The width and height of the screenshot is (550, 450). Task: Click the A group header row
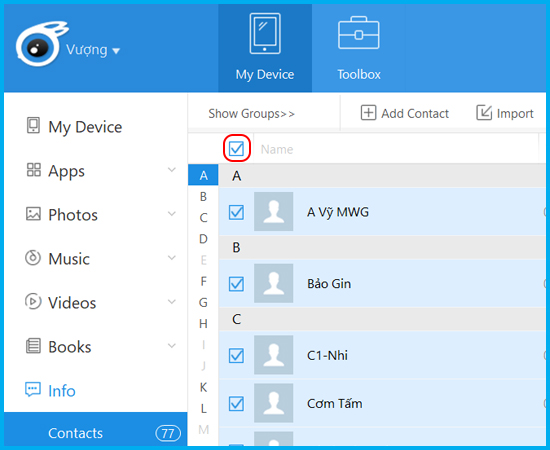click(382, 175)
